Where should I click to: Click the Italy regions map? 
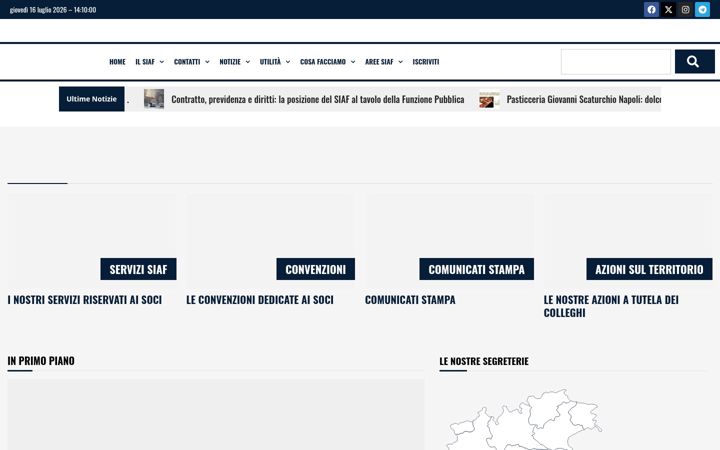[526, 419]
